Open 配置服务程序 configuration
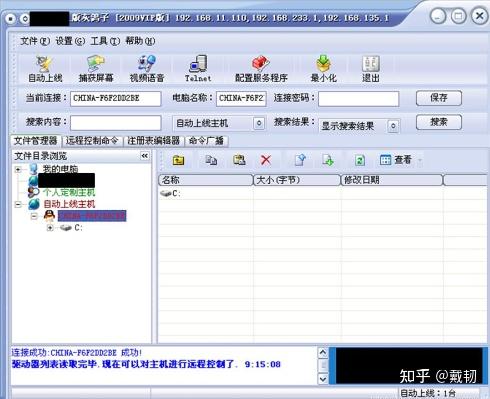 click(x=261, y=69)
